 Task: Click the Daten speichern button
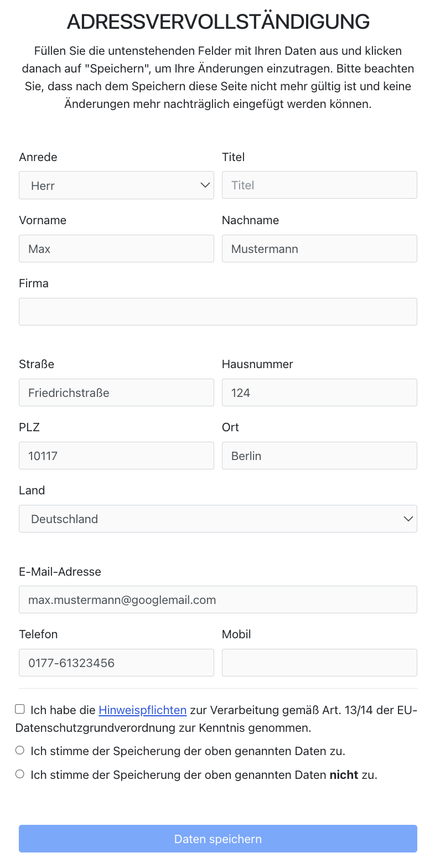pos(217,839)
